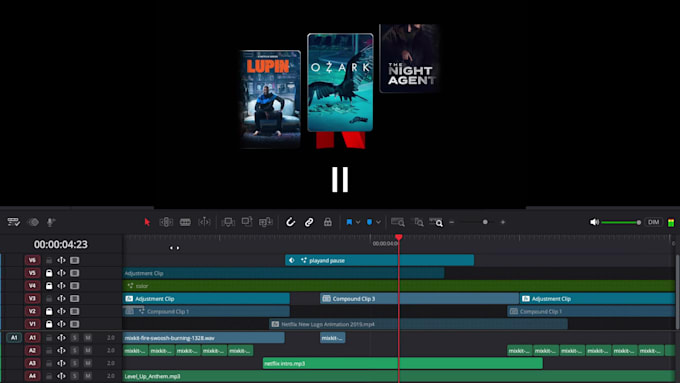The width and height of the screenshot is (680, 383).
Task: Select the Blade Edit Mode tool
Action: 185,222
